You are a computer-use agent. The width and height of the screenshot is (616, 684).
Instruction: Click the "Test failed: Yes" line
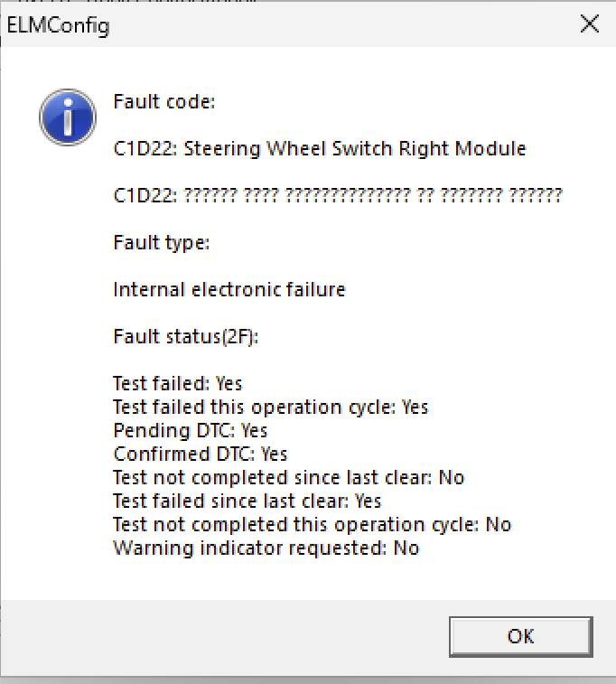(178, 383)
